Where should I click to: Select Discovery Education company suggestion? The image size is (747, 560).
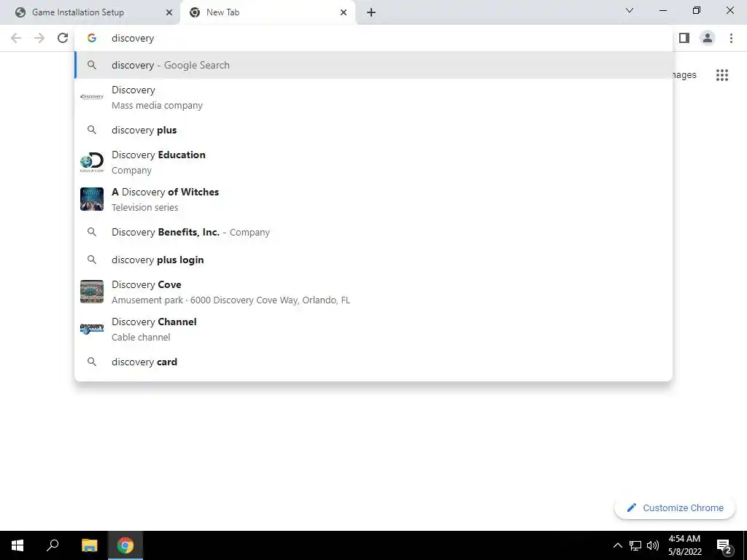click(373, 162)
